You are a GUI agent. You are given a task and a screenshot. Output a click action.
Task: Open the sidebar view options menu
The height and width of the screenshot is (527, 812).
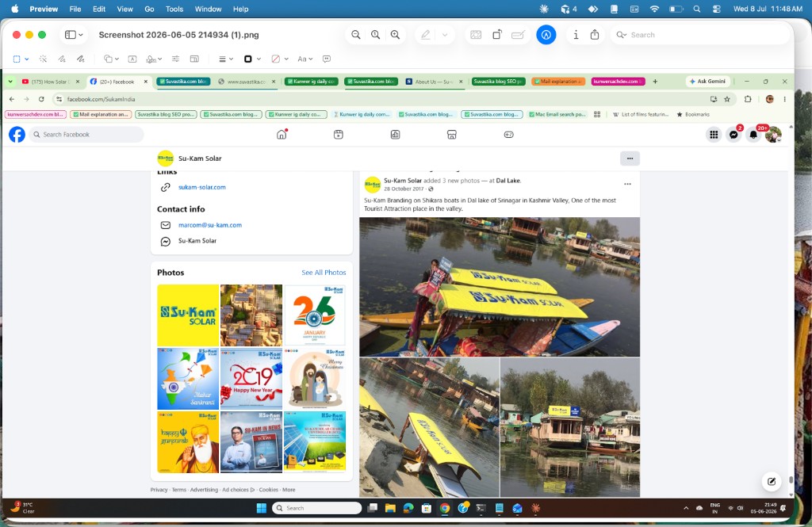pos(74,35)
